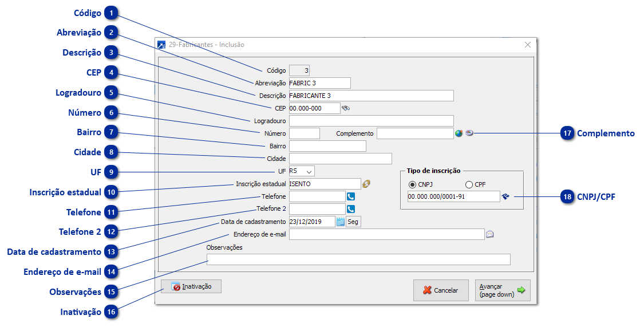Click the envelope icon beside e-mail field
Screen dimensions: 644x327
[x=489, y=234]
